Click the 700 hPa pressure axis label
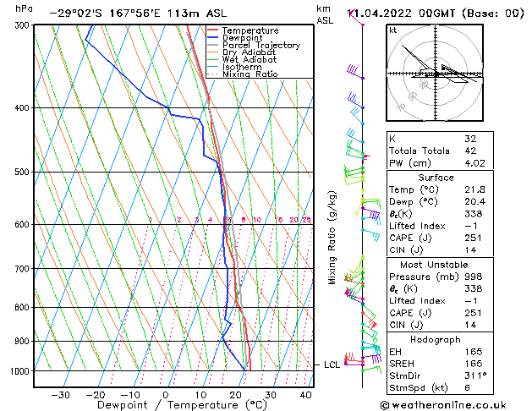The image size is (532, 411). pos(24,268)
